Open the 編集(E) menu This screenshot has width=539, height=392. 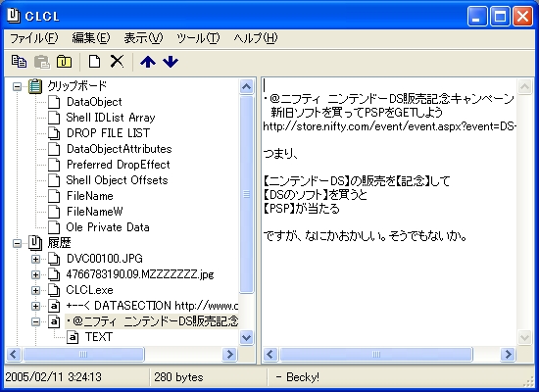[91, 38]
